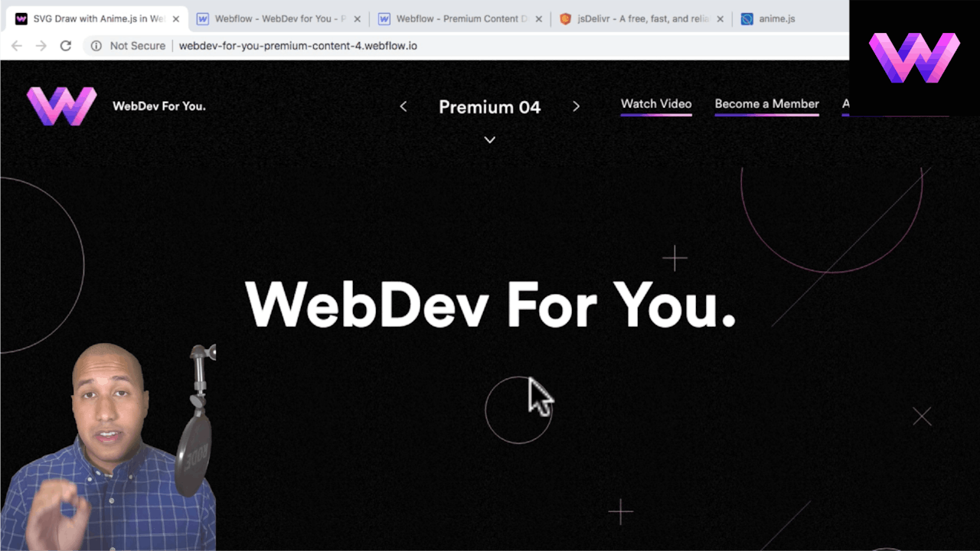Go to previous slide with left arrow
Screen dimensions: 980x551
[x=403, y=106]
